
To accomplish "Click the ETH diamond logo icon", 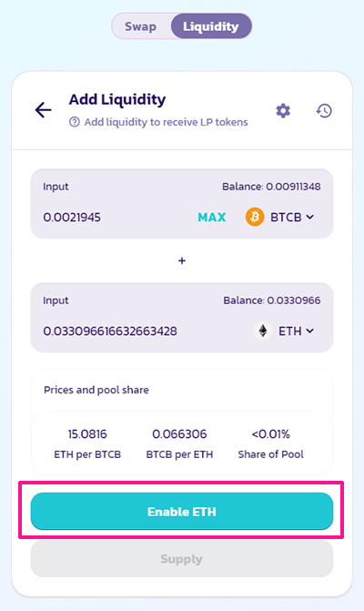I will 263,331.
